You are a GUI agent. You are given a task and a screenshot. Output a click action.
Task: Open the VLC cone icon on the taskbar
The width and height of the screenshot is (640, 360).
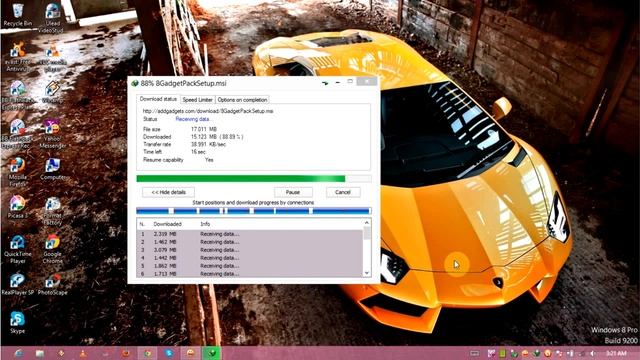point(83,353)
